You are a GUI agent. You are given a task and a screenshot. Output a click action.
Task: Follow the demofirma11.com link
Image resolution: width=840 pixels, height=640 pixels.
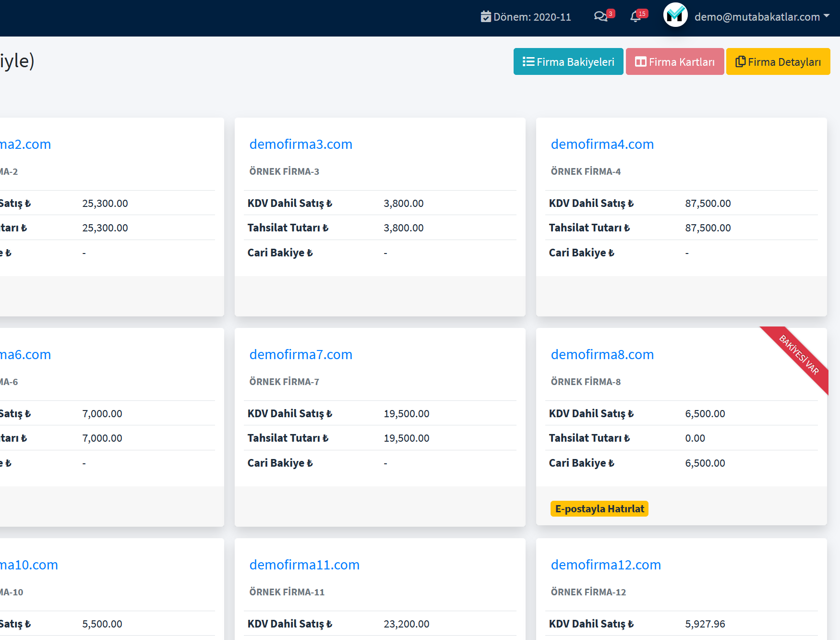(304, 565)
